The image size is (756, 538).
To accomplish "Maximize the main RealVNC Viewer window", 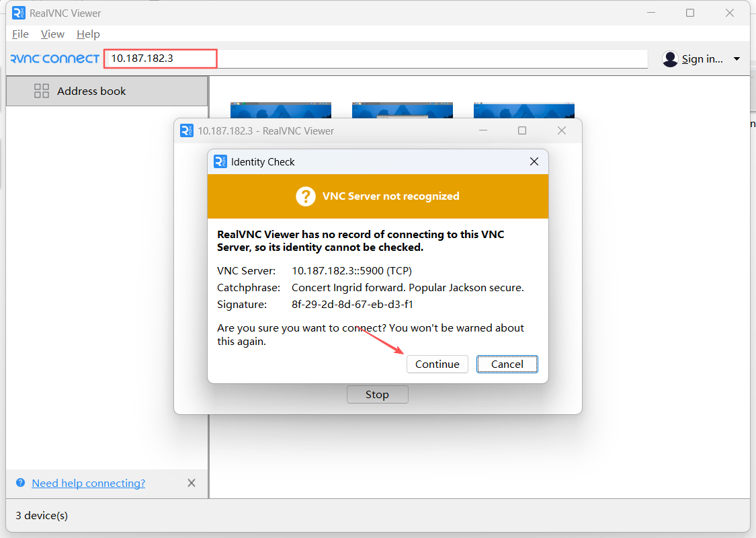I will [x=690, y=13].
